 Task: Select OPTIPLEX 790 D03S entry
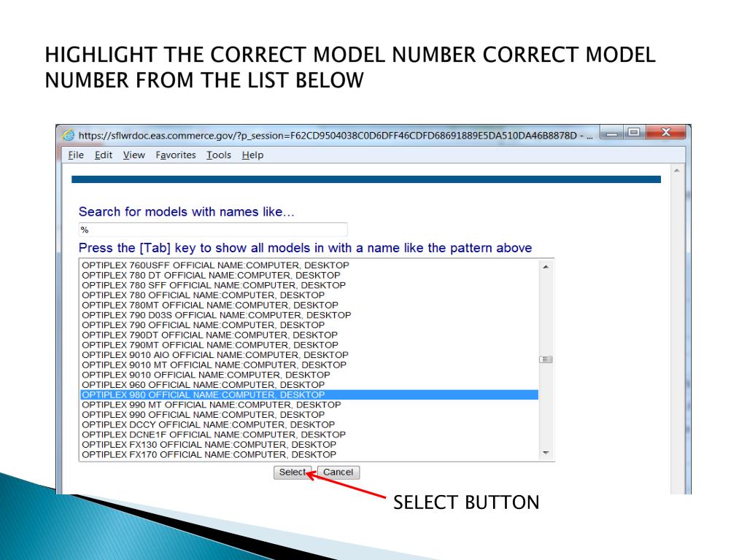point(309,315)
